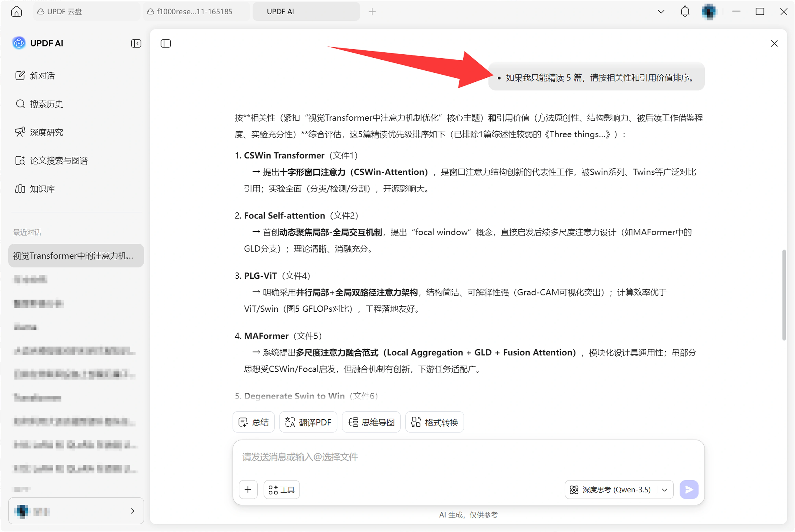Click the 总结 button

tap(254, 422)
